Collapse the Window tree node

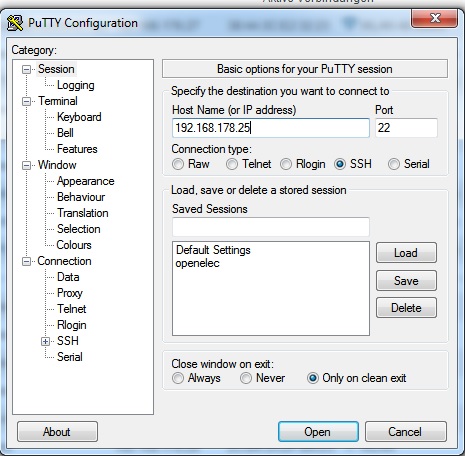click(x=26, y=165)
